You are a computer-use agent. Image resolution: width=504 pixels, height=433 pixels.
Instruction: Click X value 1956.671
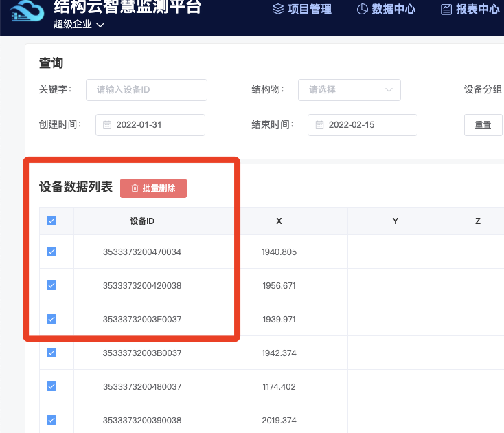(x=279, y=286)
